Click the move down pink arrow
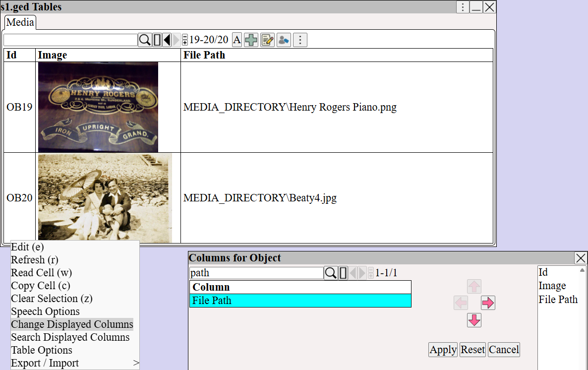Image resolution: width=588 pixels, height=370 pixels. pyautogui.click(x=474, y=320)
